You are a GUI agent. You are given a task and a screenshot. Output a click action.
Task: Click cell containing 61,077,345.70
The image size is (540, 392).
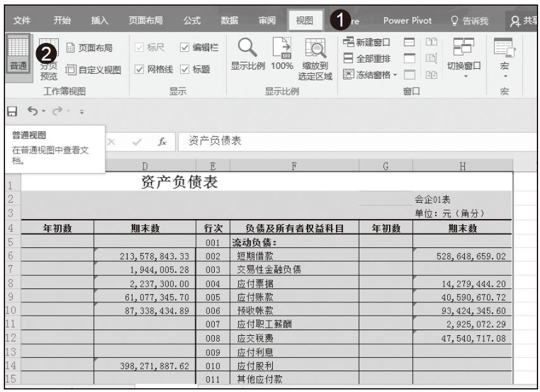[145, 297]
